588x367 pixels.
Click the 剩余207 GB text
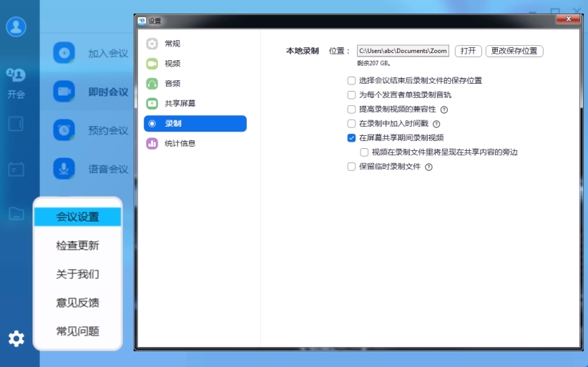373,64
